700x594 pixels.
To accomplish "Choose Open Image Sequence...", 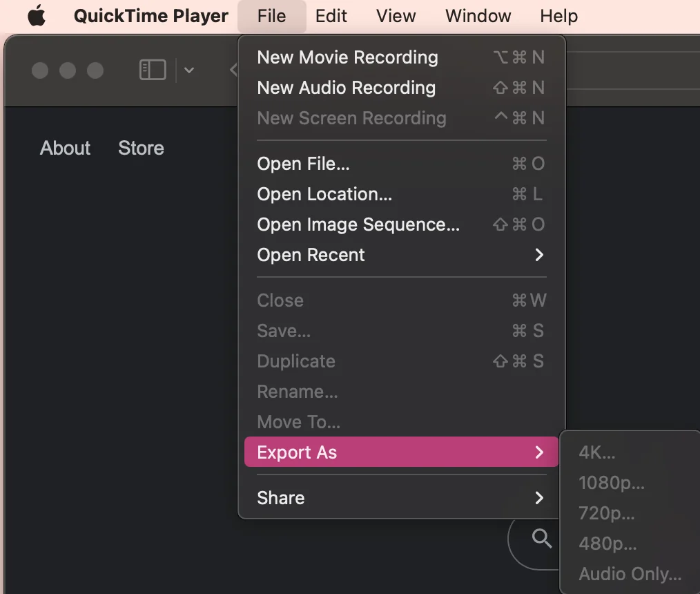I will [x=401, y=224].
